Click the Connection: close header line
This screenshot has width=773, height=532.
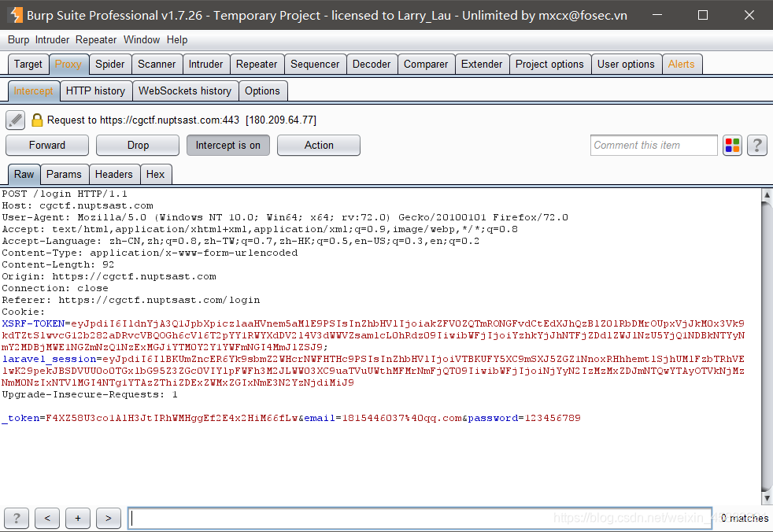tap(55, 289)
